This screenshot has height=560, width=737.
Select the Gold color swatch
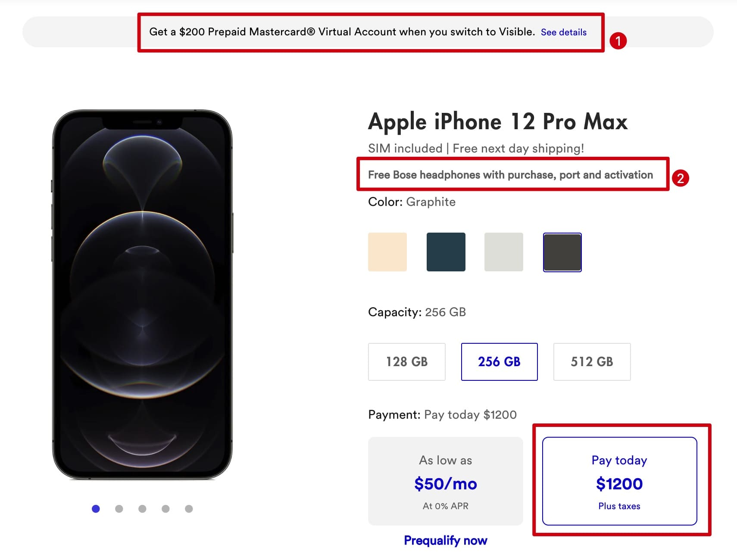coord(387,252)
